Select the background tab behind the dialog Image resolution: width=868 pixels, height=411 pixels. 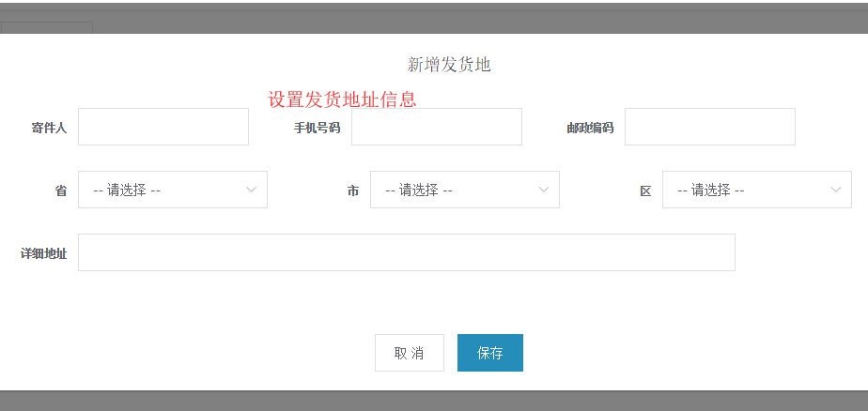[x=47, y=27]
